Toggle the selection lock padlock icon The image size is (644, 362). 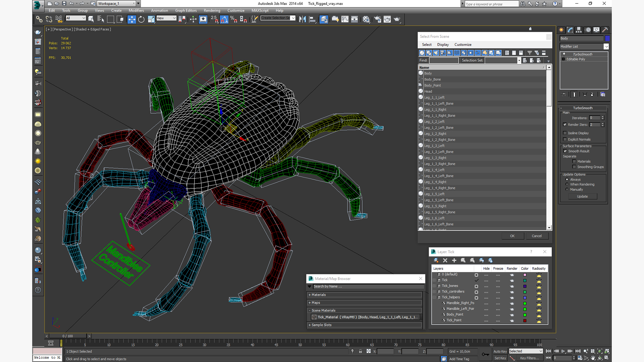coord(360,351)
